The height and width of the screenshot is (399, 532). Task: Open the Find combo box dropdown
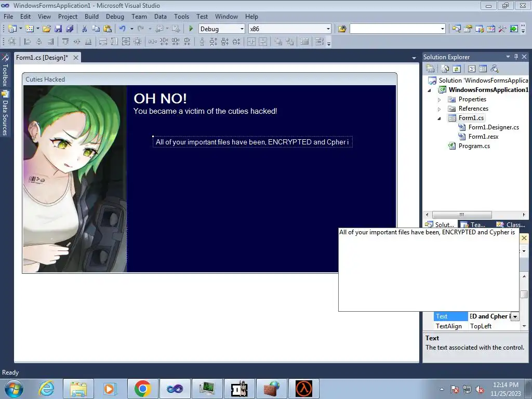click(x=443, y=29)
